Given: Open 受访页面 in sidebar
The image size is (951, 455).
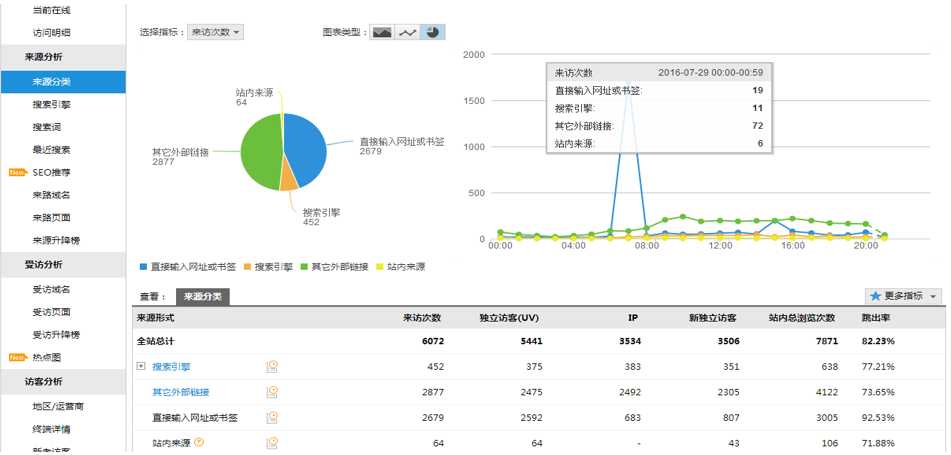Looking at the screenshot, I should point(52,312).
